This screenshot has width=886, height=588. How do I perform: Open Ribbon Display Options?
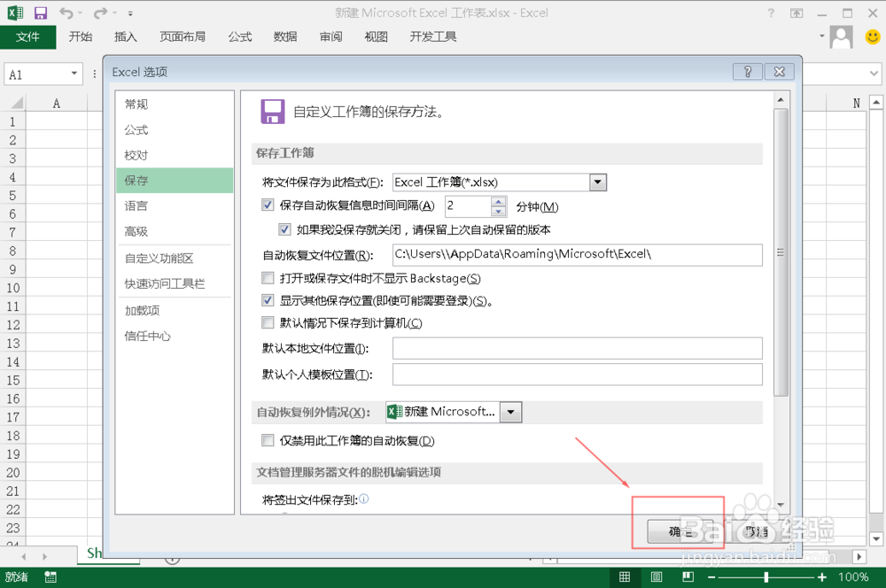tap(797, 12)
